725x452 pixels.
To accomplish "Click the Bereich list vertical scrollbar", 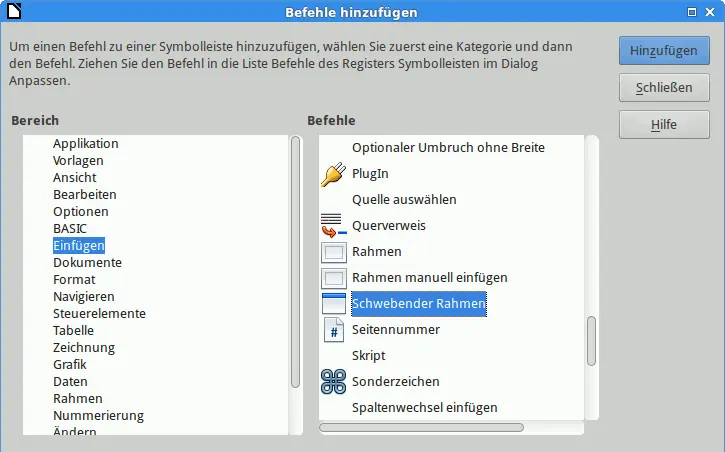I will (x=295, y=260).
